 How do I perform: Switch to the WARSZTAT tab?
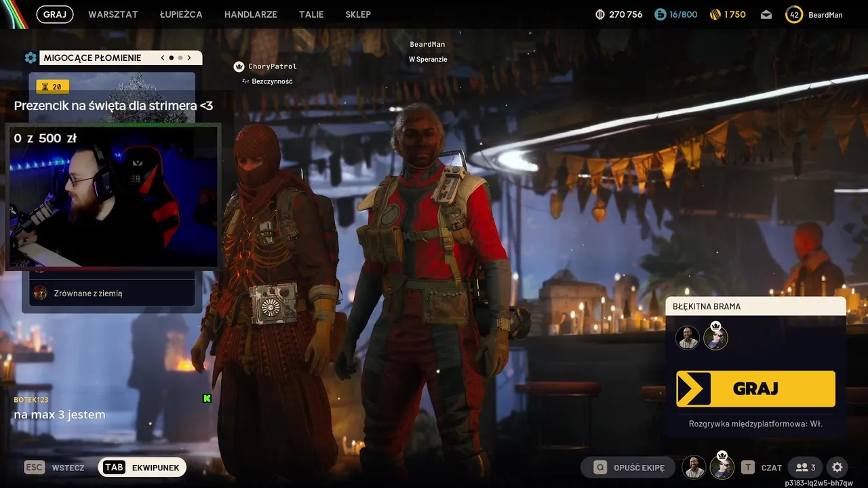pos(113,14)
